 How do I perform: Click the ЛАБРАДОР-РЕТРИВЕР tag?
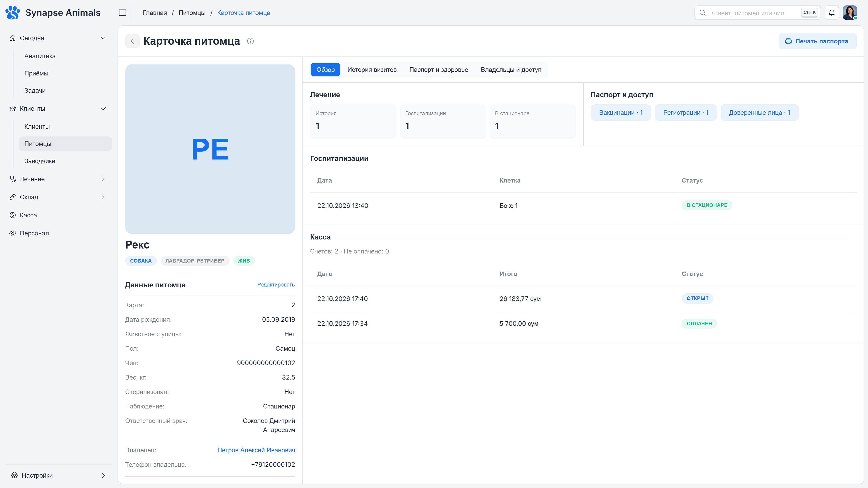click(195, 261)
